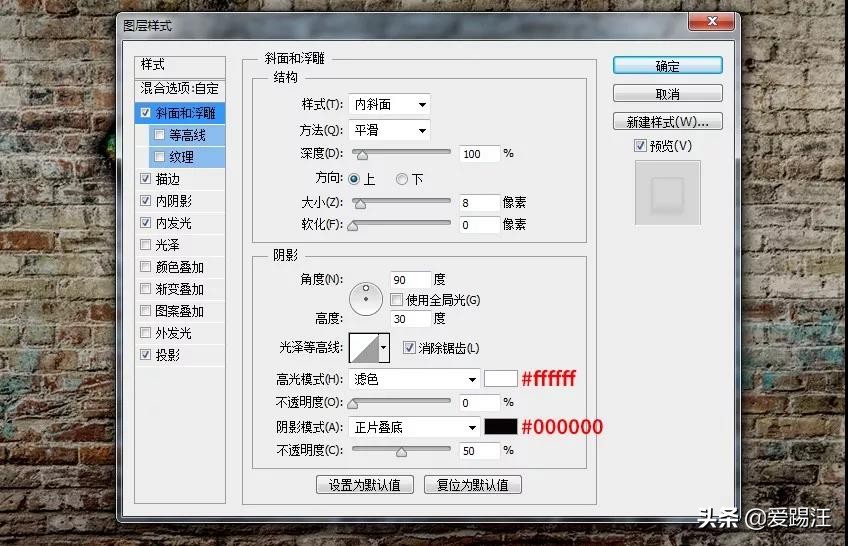Open the 高光模式 滤色 dropdown

click(x=414, y=379)
